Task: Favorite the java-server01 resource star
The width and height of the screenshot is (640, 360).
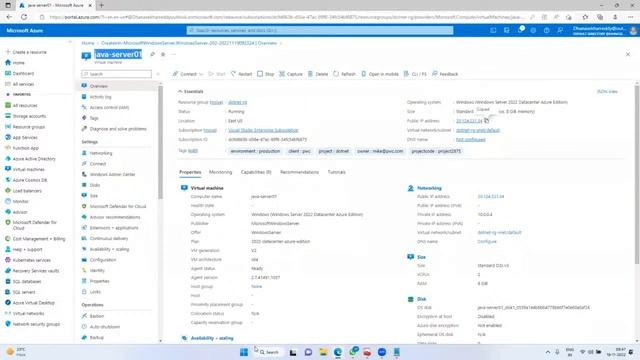Action: [x=163, y=54]
